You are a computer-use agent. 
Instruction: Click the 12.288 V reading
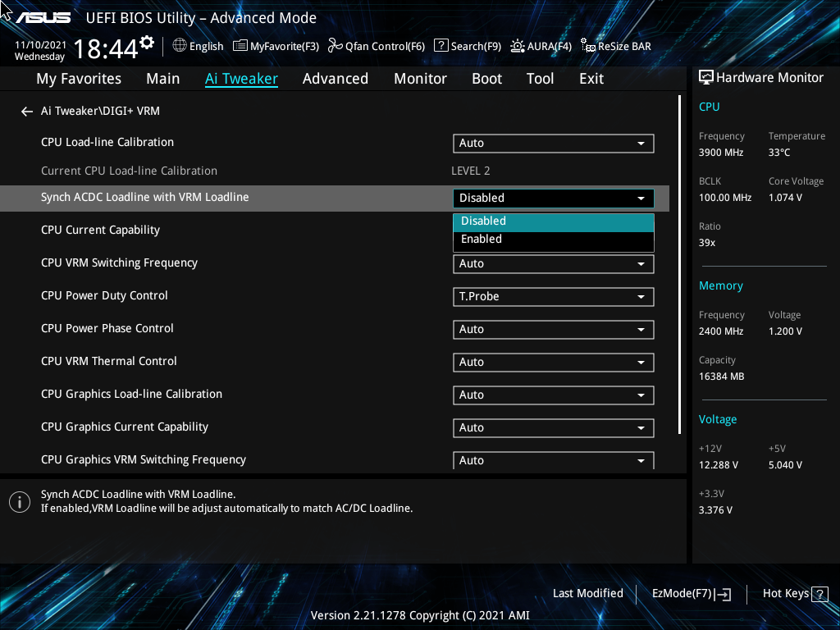tap(719, 465)
